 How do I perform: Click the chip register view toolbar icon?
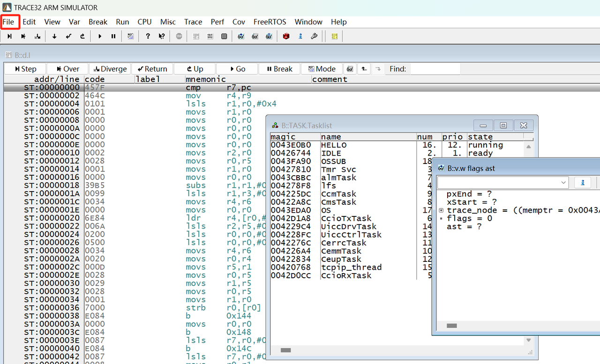224,36
